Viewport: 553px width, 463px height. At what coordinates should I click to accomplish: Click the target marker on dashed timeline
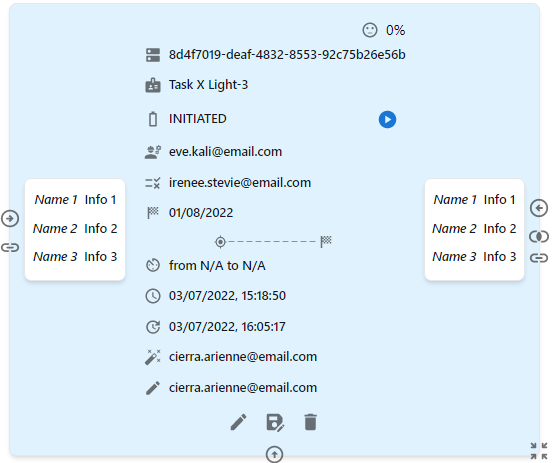220,242
